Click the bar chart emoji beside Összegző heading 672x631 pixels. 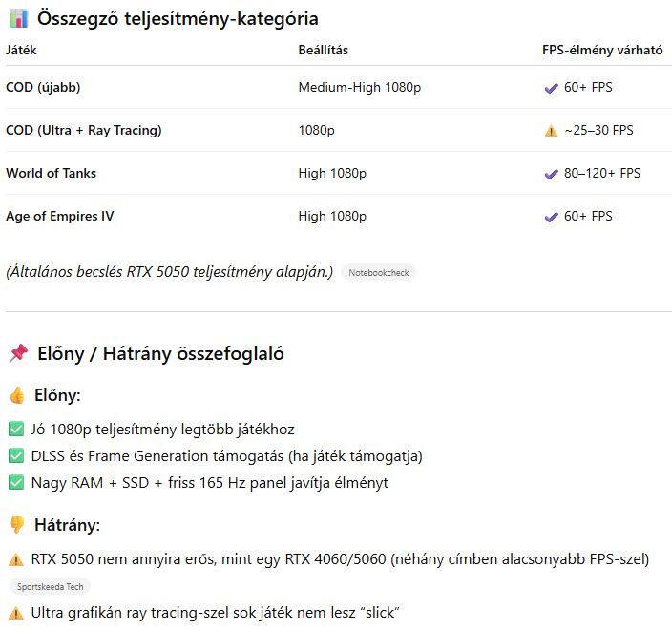[17, 19]
